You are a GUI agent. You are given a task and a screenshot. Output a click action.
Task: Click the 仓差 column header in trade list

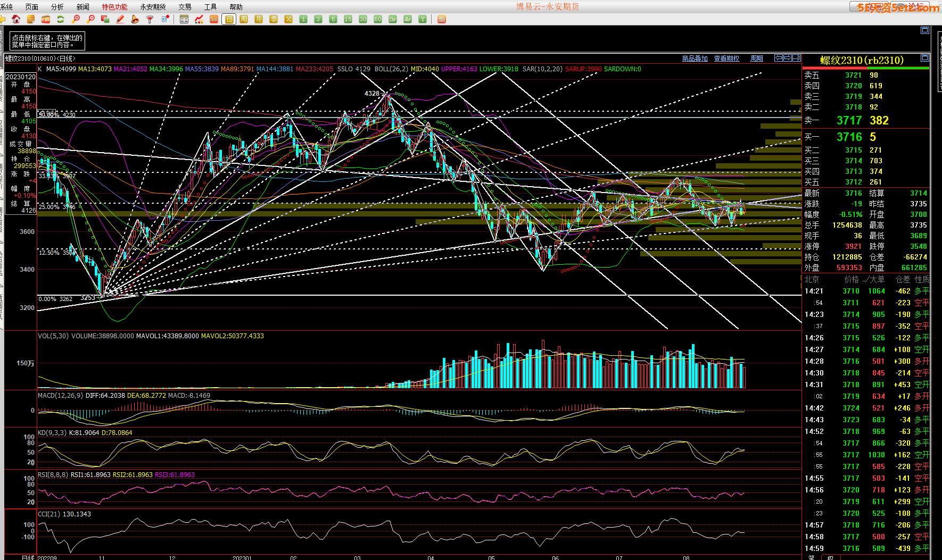coord(903,280)
